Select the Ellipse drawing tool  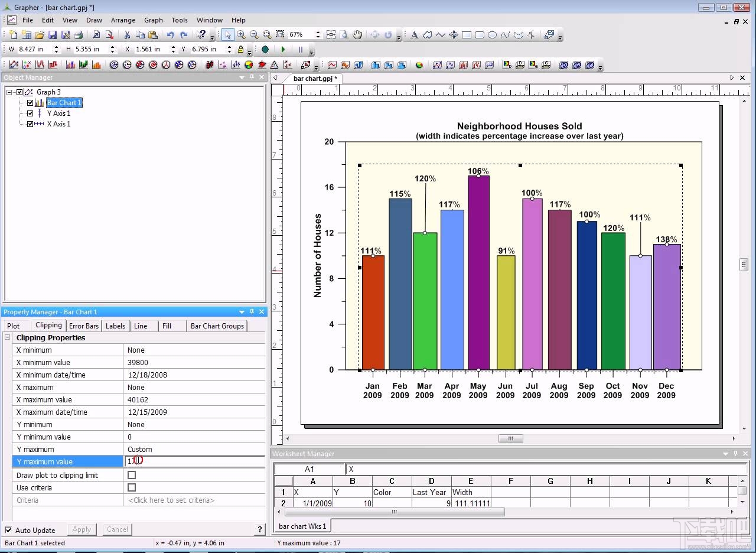tap(493, 35)
